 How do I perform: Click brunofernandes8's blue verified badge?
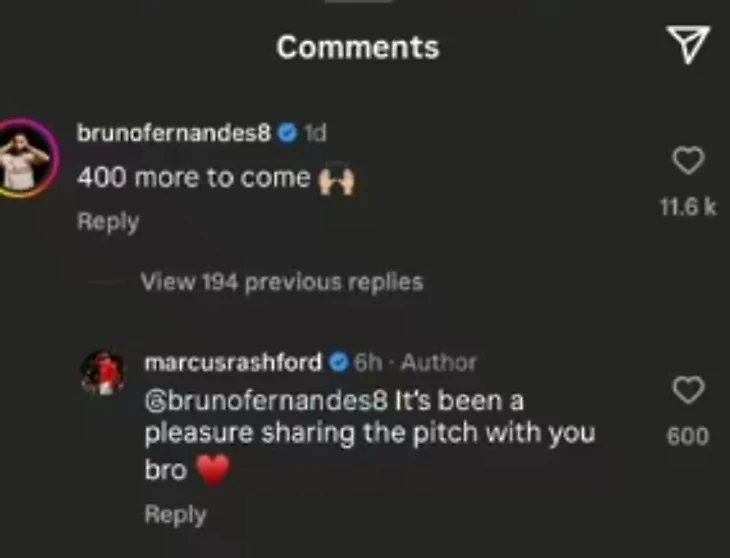287,134
